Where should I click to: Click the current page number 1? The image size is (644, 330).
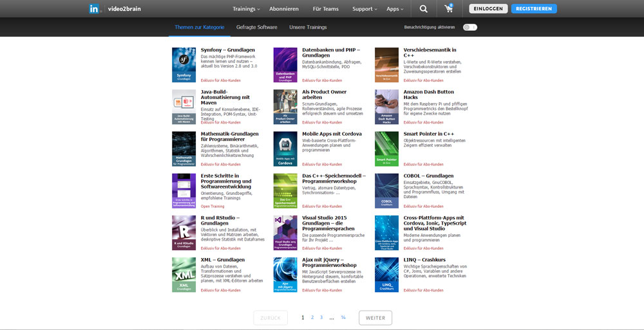pyautogui.click(x=303, y=317)
